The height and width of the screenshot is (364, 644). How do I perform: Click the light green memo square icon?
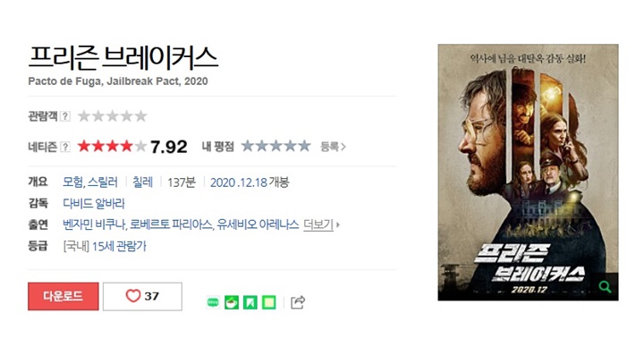point(269,303)
